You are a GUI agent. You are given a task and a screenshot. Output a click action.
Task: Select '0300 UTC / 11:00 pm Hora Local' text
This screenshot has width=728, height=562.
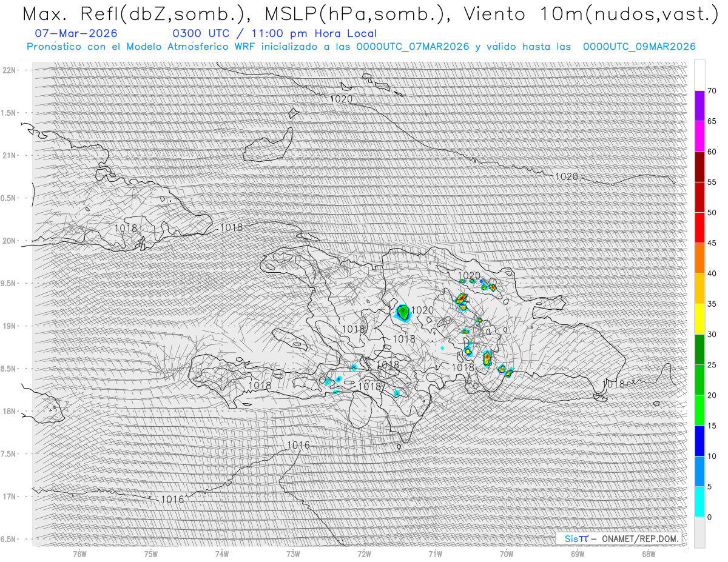coord(274,33)
